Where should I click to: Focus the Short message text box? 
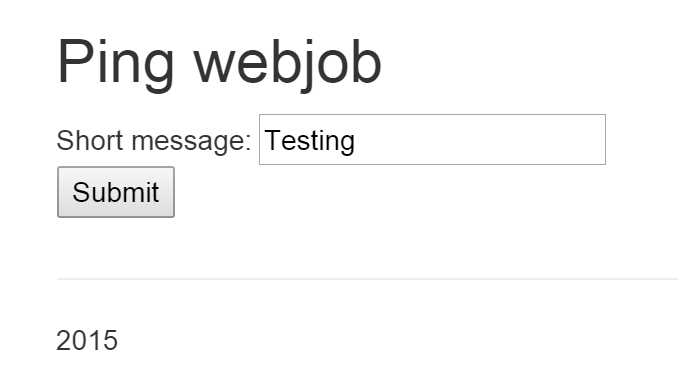click(432, 140)
